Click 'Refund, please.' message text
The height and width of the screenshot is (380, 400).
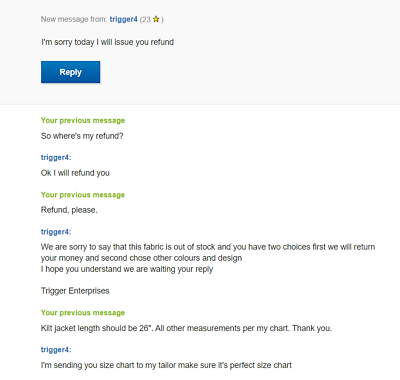(69, 210)
